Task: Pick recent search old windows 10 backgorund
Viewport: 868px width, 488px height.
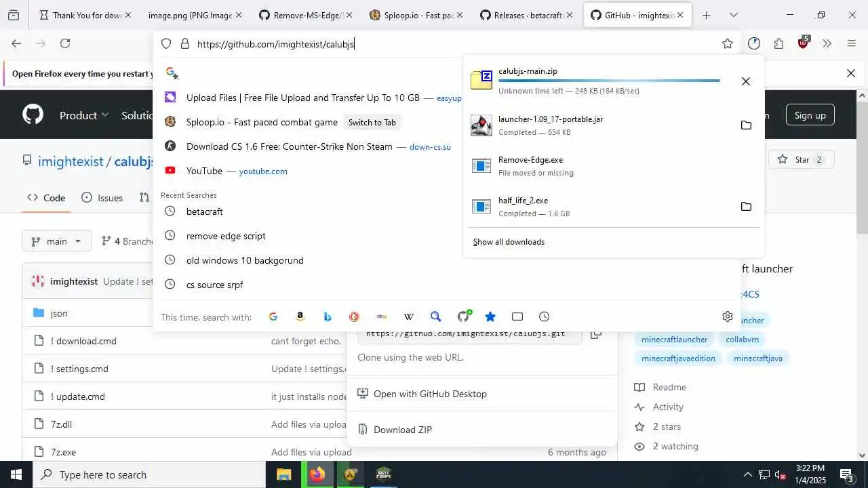Action: click(245, 260)
